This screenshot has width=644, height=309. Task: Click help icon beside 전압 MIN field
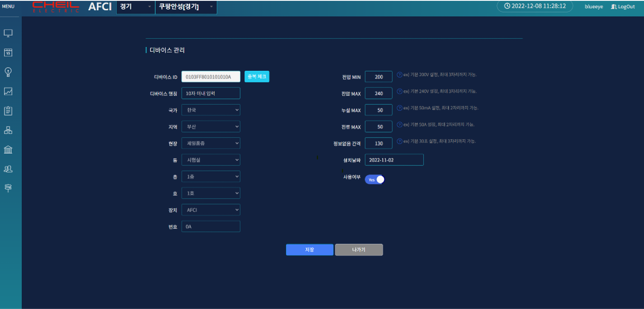(x=400, y=75)
